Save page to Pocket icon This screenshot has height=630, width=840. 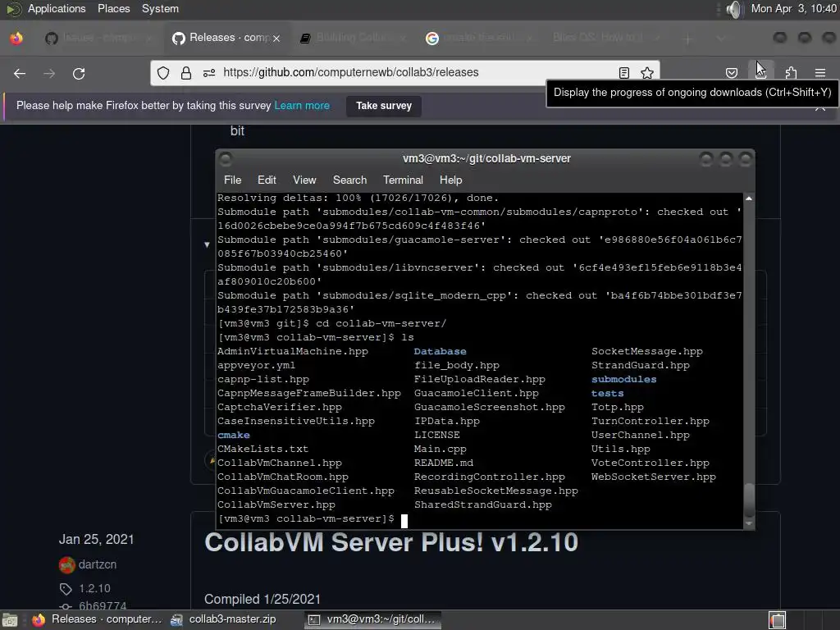(x=731, y=73)
